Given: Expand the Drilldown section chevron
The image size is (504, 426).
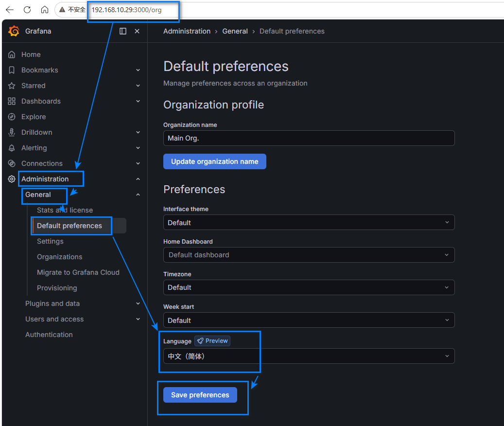Looking at the screenshot, I should pyautogui.click(x=138, y=132).
